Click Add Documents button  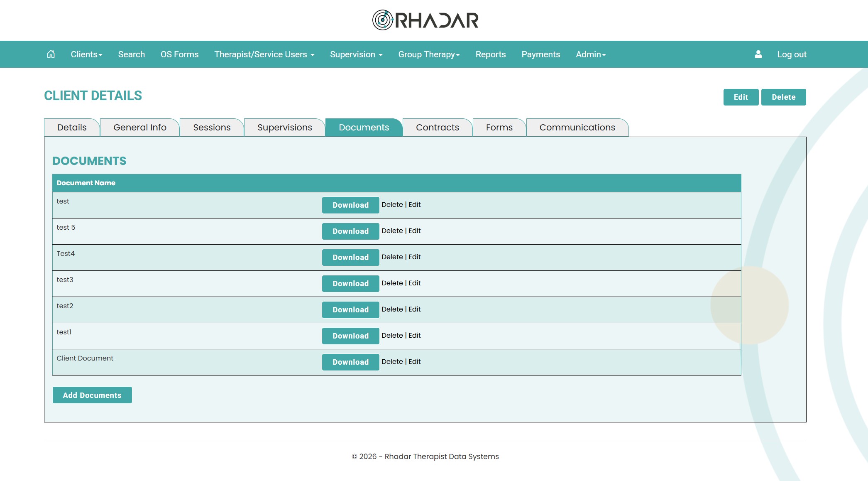coord(92,395)
